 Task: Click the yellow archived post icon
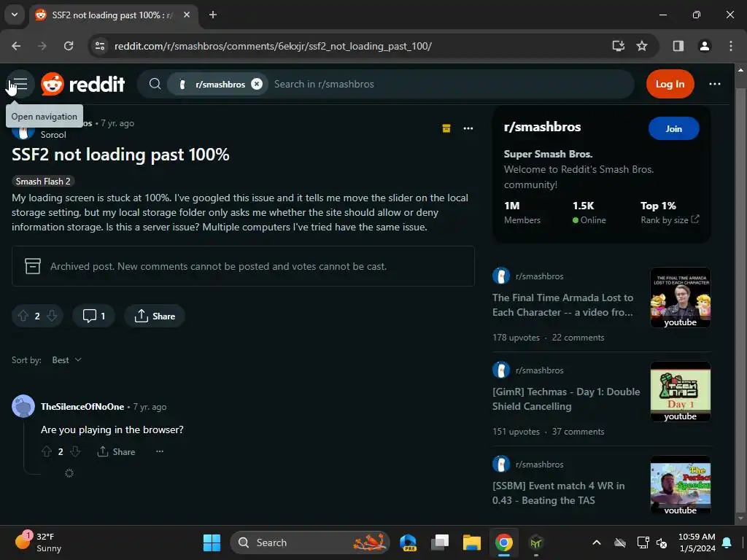pos(446,128)
